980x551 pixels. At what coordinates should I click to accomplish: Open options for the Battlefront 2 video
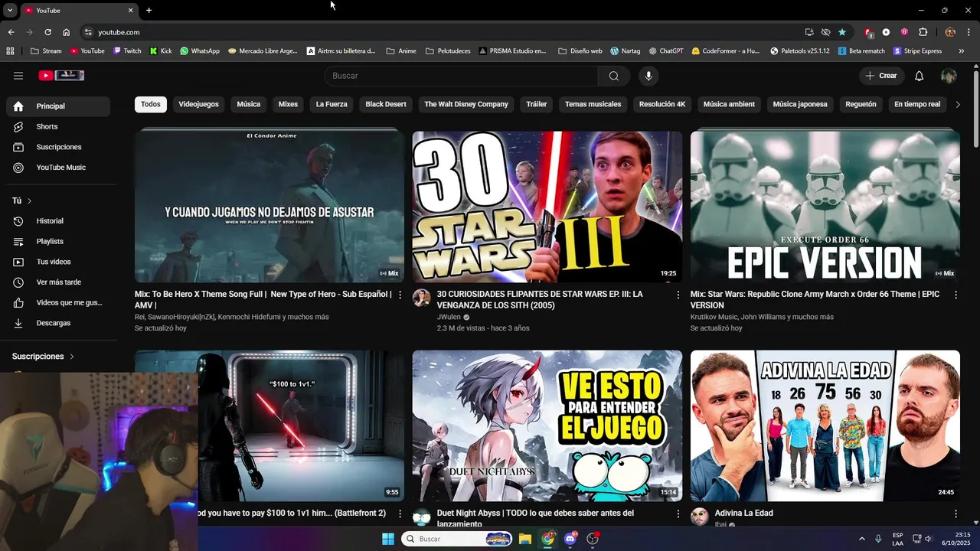[x=400, y=514]
